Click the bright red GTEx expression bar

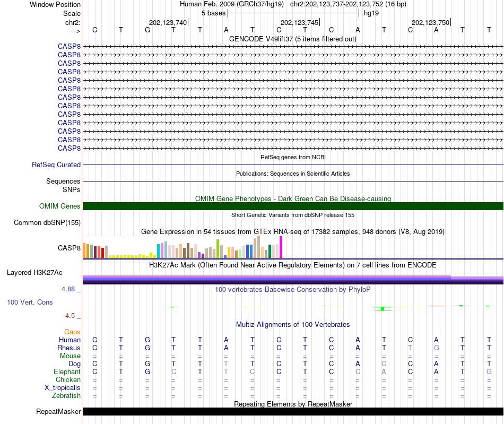pyautogui.click(x=102, y=253)
